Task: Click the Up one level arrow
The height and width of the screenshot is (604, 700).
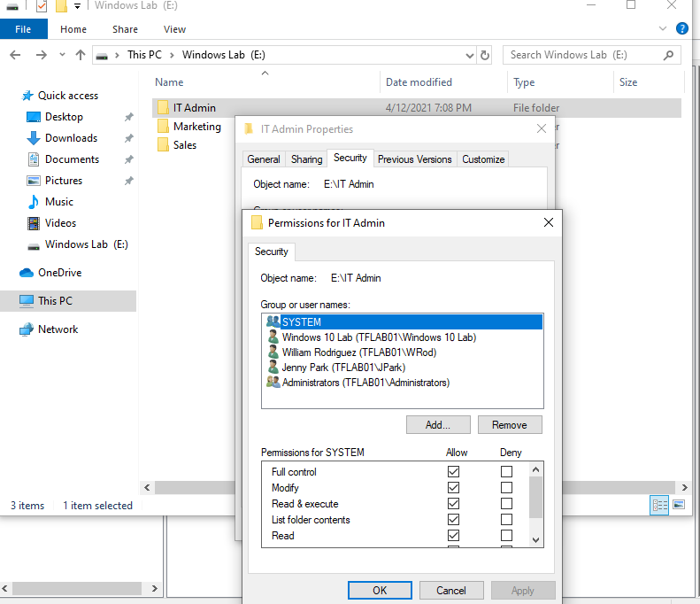Action: [81, 55]
